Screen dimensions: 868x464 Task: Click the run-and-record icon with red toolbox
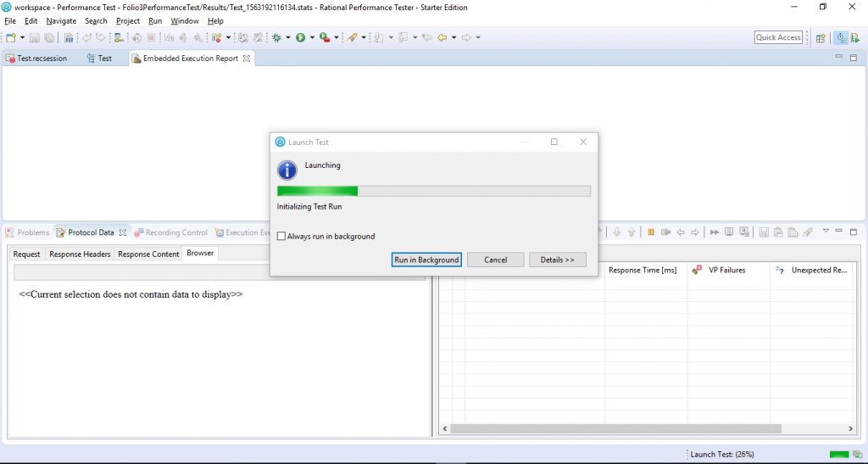point(325,37)
